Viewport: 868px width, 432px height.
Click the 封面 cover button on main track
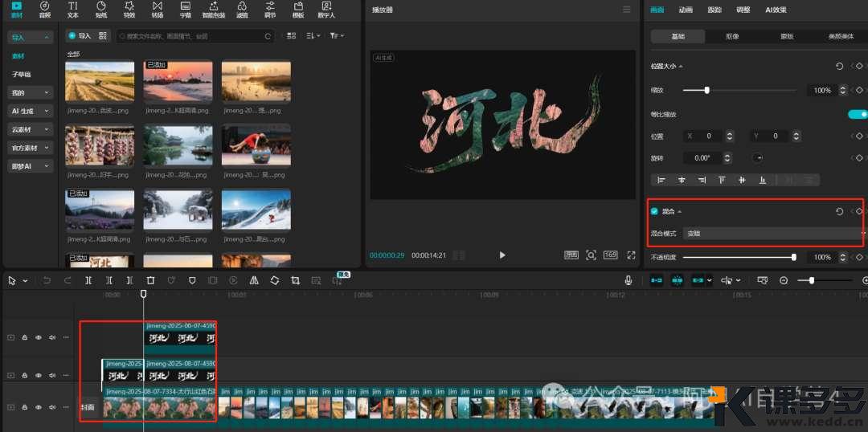click(x=88, y=407)
